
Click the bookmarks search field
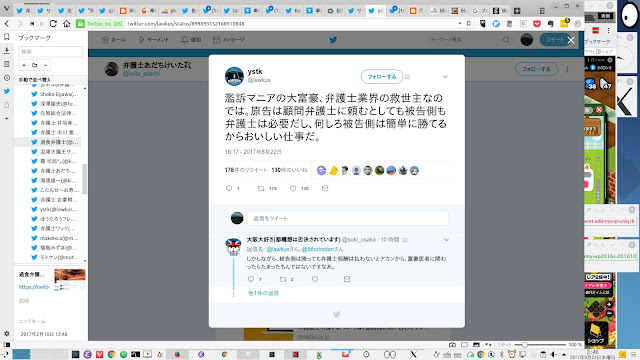click(51, 51)
